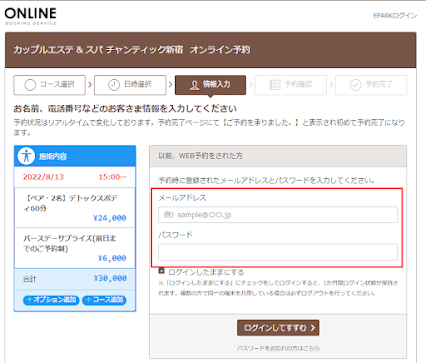Click the circle icon in コース選択 step

coord(30,85)
